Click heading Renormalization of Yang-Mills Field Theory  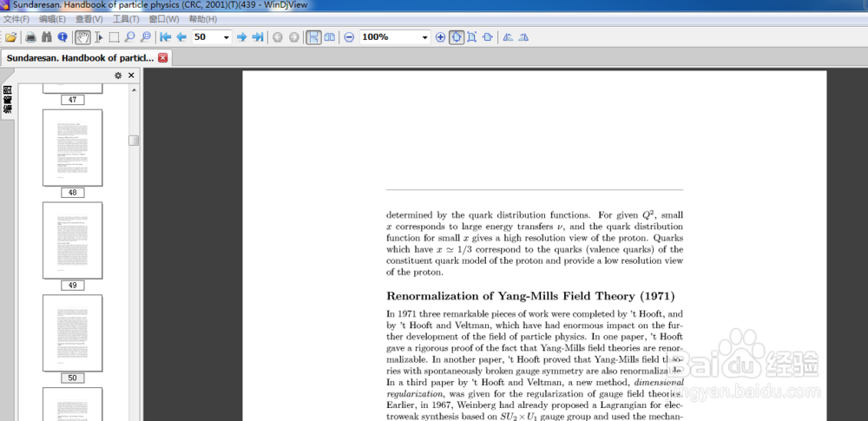pyautogui.click(x=530, y=296)
